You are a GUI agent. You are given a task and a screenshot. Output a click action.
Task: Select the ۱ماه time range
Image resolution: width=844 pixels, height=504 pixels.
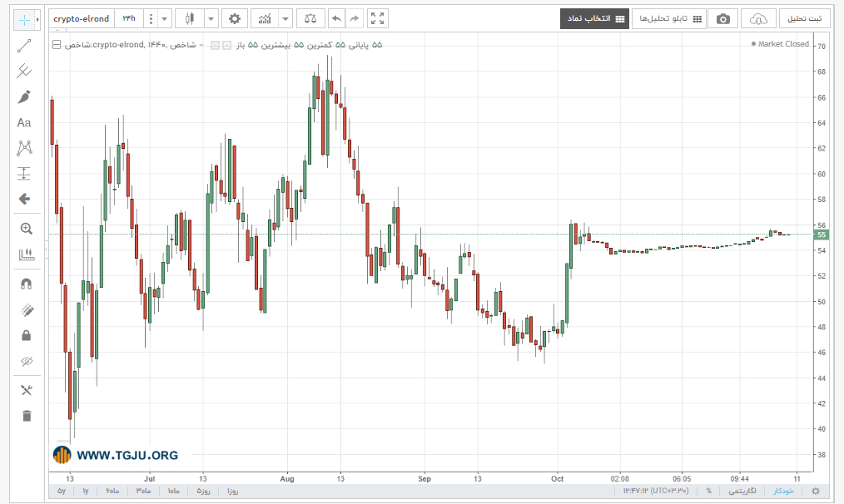coord(173,491)
